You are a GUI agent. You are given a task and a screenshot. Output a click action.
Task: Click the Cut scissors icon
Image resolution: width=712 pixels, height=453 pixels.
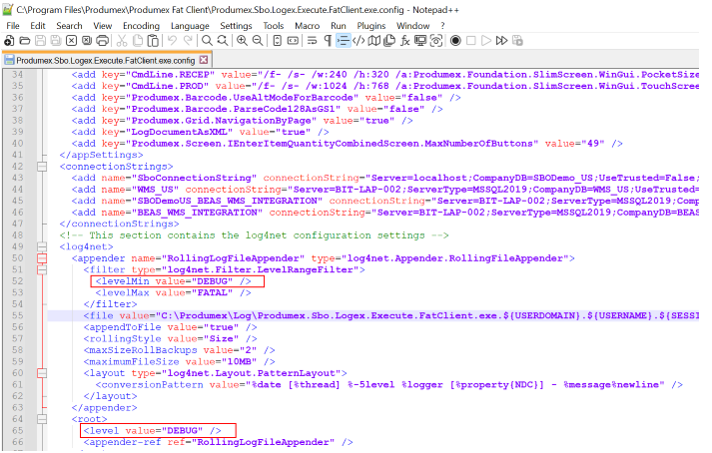pyautogui.click(x=122, y=41)
